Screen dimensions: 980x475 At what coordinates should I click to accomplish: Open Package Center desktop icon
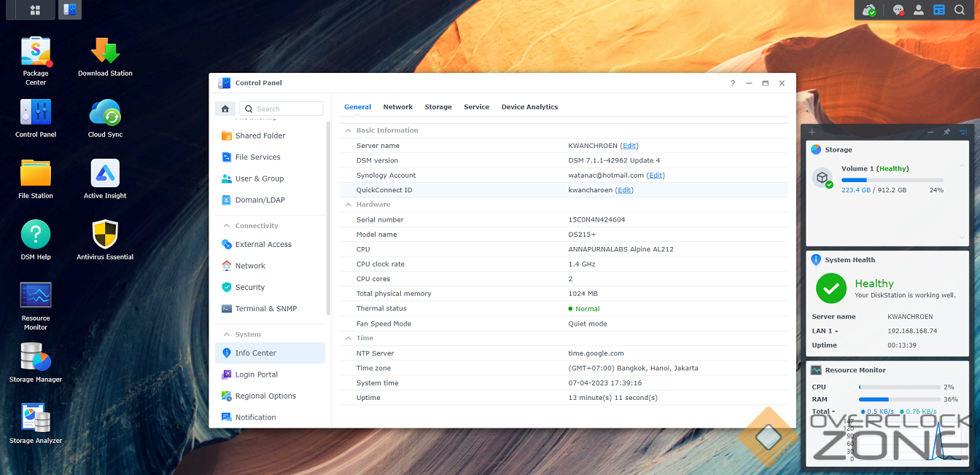(x=35, y=52)
